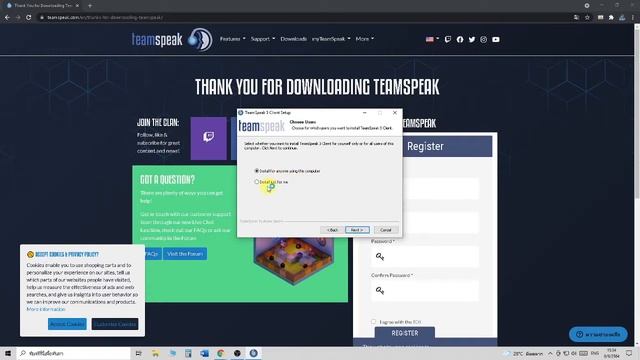Click the TeamSpeak logo in site header
640x360 pixels.
[172, 39]
